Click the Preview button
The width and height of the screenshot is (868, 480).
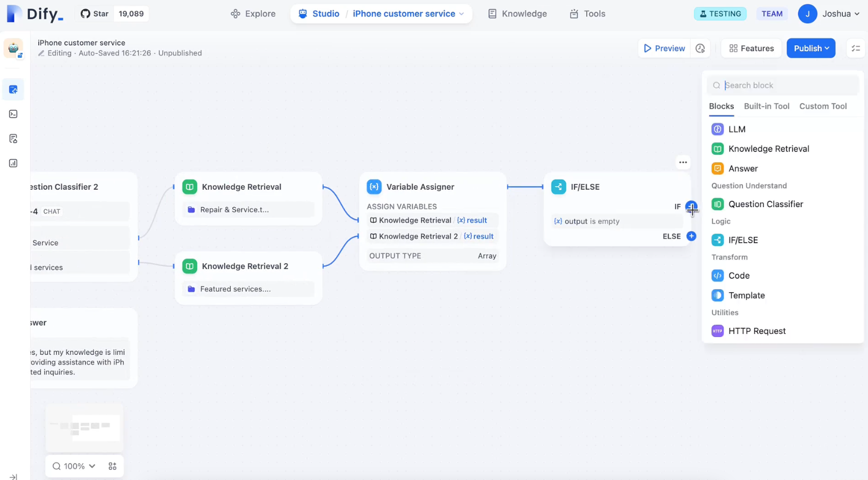pos(664,49)
